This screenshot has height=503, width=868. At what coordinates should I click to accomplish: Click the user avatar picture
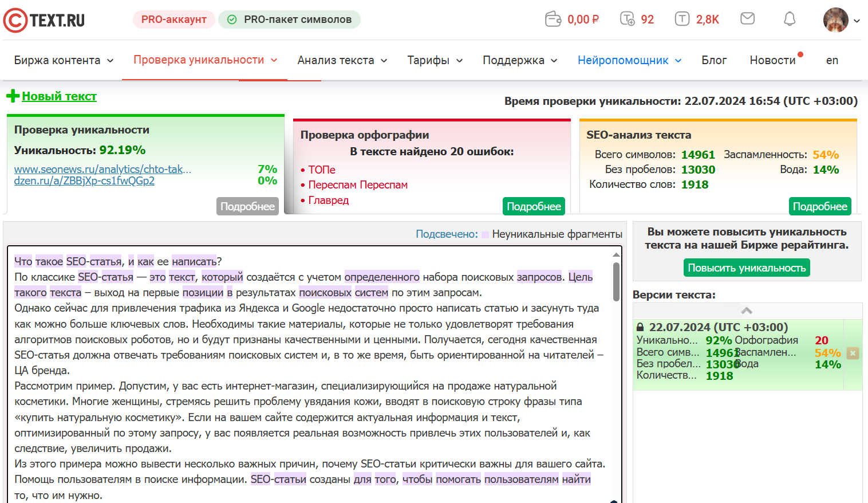click(x=836, y=20)
